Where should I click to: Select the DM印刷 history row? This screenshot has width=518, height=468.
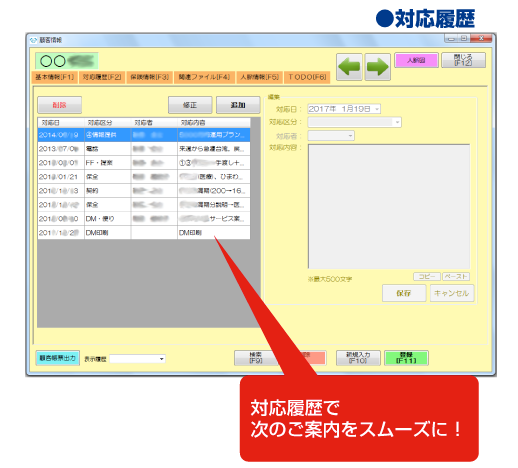click(144, 233)
